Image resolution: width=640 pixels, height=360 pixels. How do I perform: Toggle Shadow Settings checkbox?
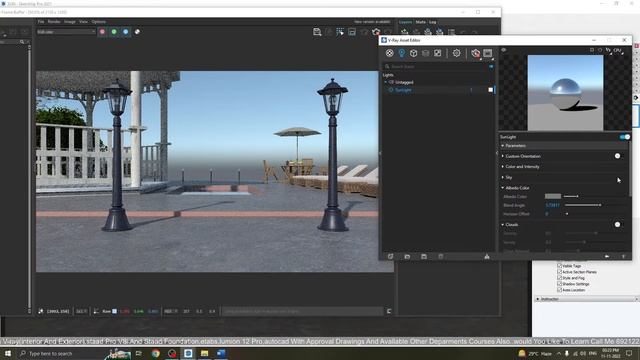[560, 284]
